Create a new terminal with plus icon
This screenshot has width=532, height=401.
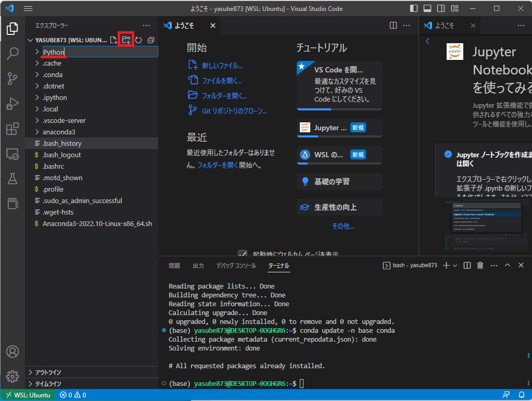(x=447, y=266)
